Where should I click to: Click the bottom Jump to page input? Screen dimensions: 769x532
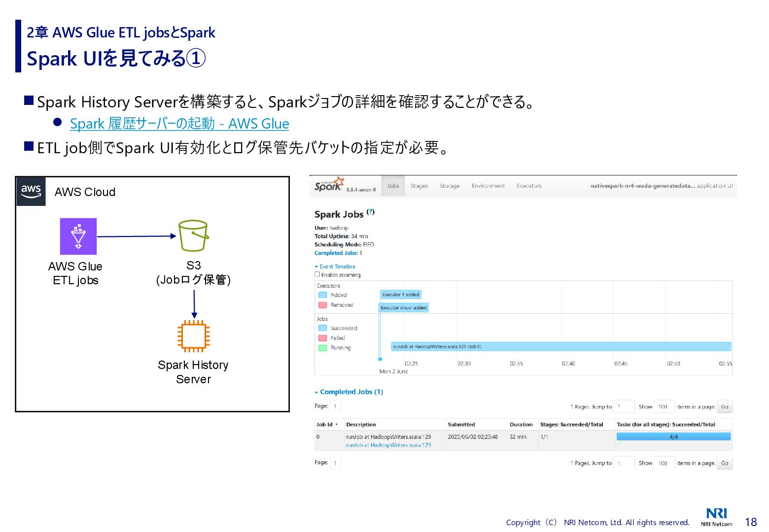tap(624, 463)
